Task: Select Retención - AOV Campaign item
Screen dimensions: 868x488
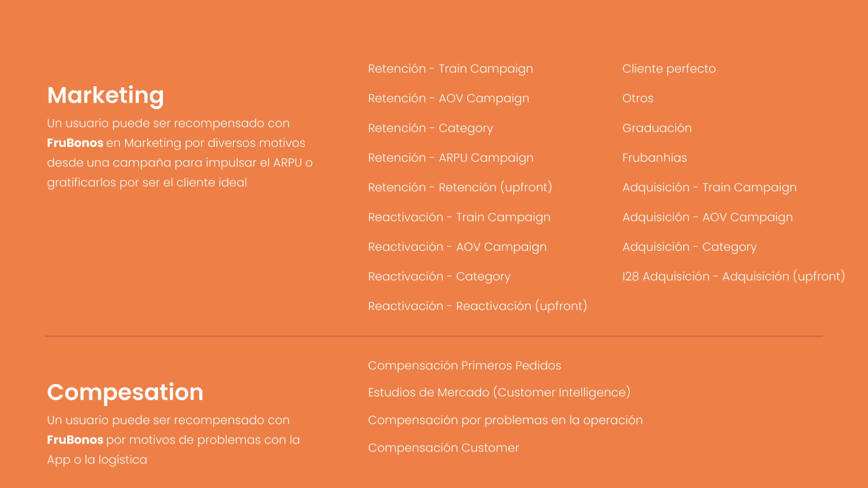Action: tap(448, 99)
